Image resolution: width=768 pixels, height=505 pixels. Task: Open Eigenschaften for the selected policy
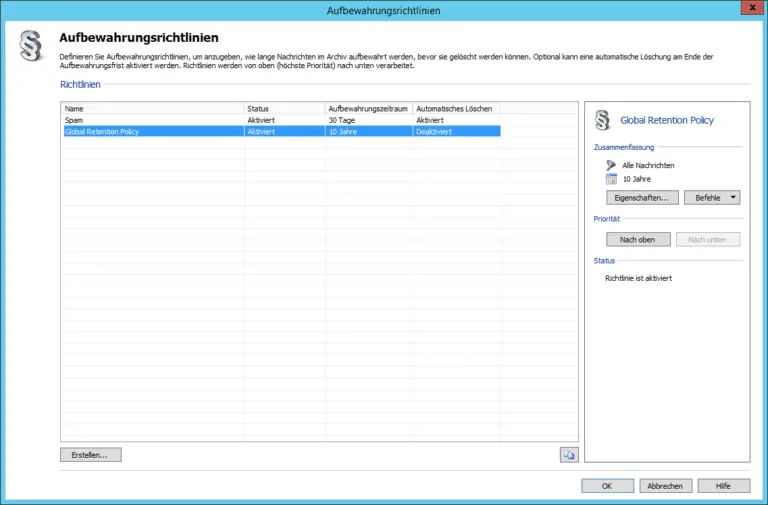click(642, 198)
